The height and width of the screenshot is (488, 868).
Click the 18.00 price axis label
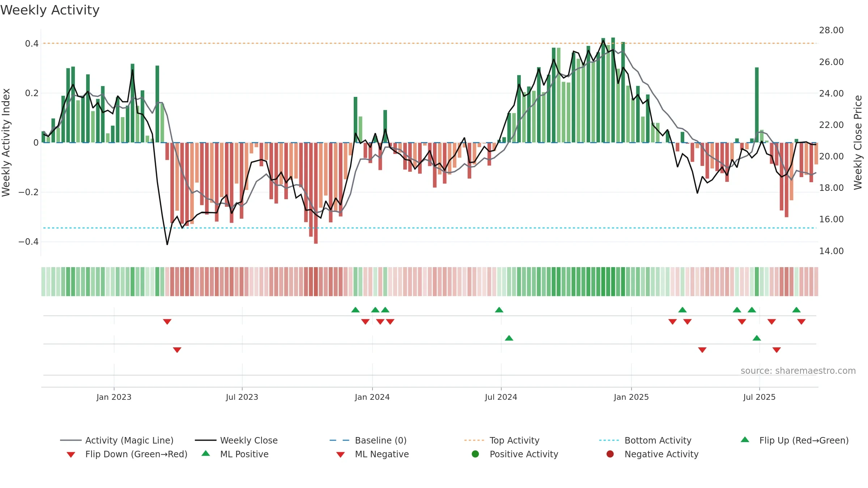(831, 188)
